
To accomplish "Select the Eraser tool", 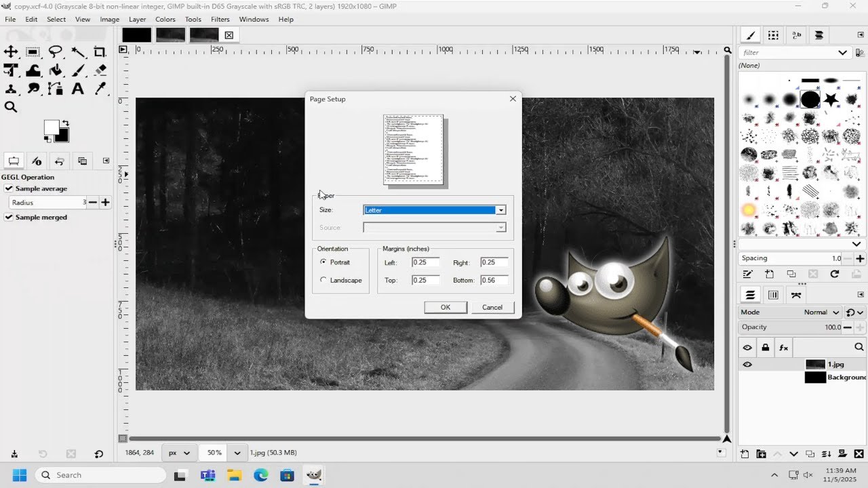I will coord(100,70).
